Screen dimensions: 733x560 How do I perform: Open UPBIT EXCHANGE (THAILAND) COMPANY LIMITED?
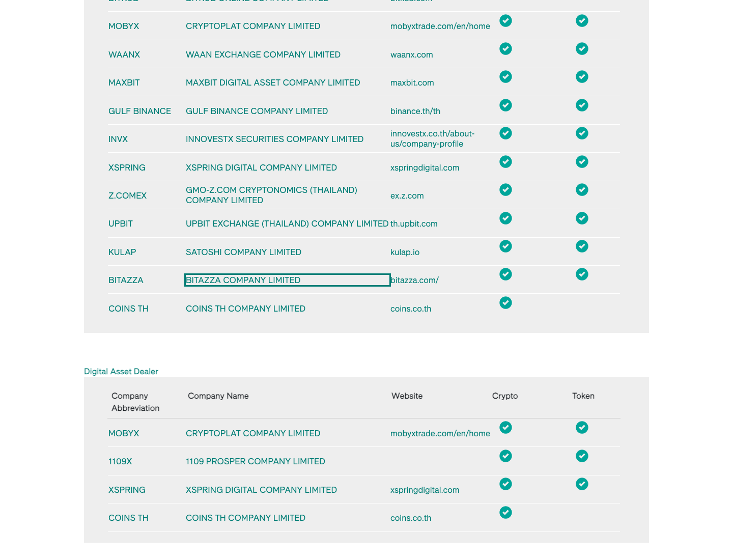coord(287,223)
